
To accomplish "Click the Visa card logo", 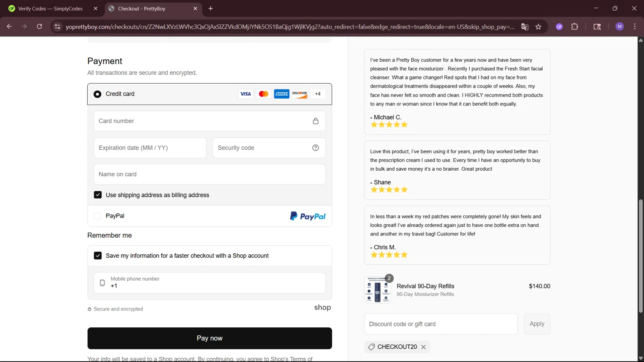I will [x=246, y=94].
